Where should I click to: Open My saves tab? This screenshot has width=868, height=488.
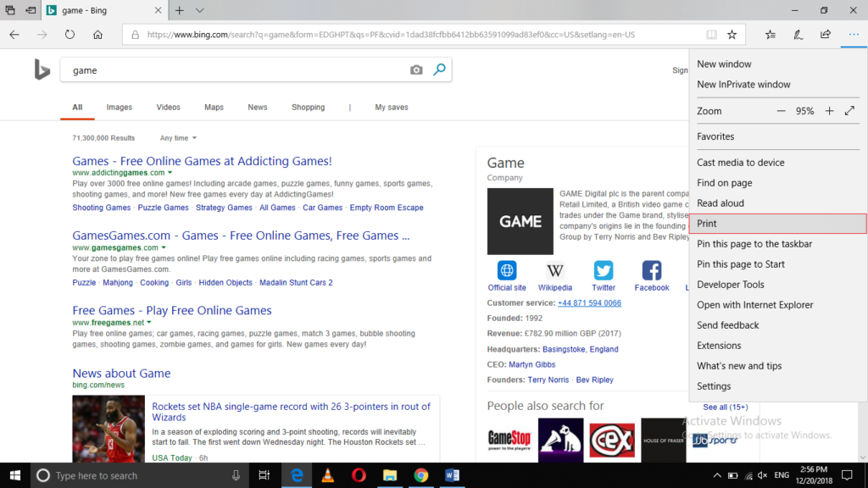(392, 108)
